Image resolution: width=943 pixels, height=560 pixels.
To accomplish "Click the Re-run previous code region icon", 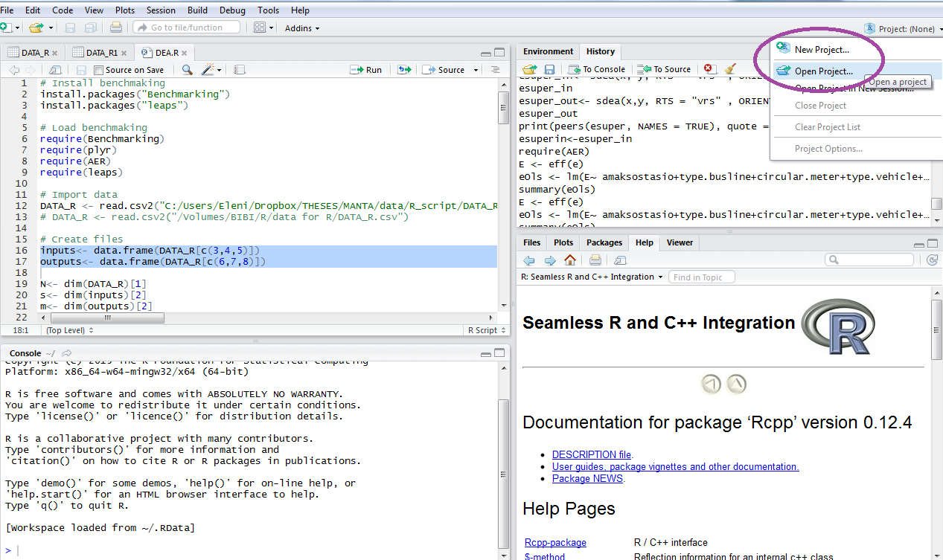I will (x=404, y=70).
